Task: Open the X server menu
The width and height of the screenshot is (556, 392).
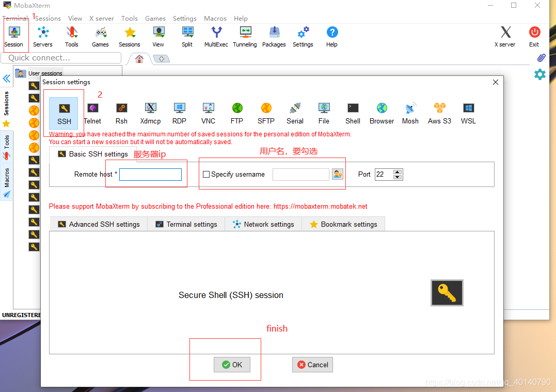Action: point(101,19)
